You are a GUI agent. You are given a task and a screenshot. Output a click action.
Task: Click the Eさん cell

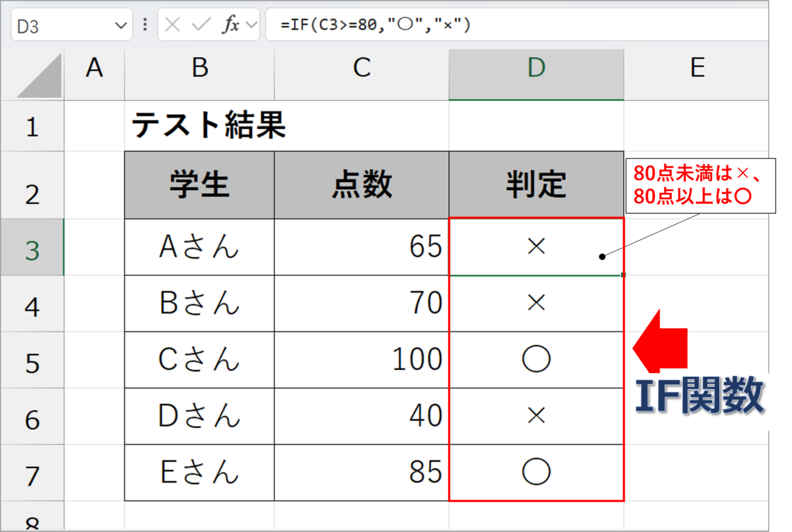click(199, 473)
